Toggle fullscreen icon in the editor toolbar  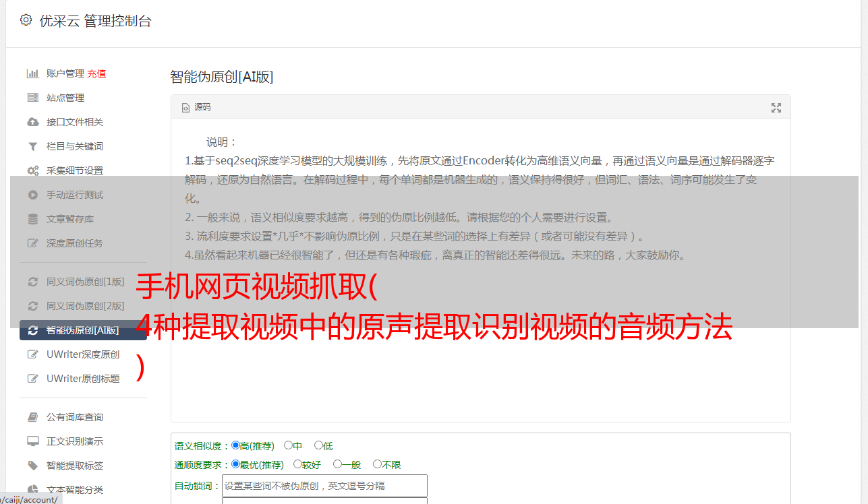[x=776, y=108]
